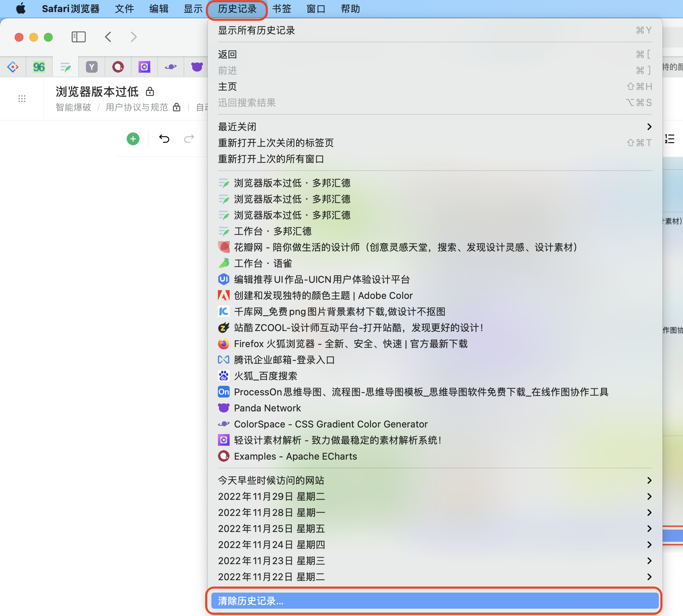
Task: Open Firefox 火狐浏览器 history entry
Action: point(350,344)
